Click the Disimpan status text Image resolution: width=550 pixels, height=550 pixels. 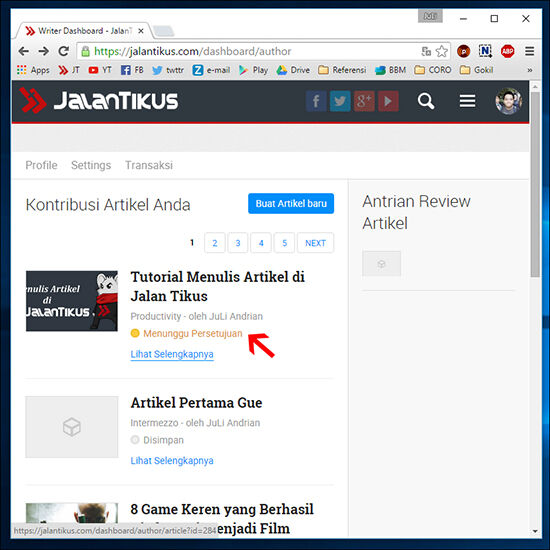click(163, 440)
